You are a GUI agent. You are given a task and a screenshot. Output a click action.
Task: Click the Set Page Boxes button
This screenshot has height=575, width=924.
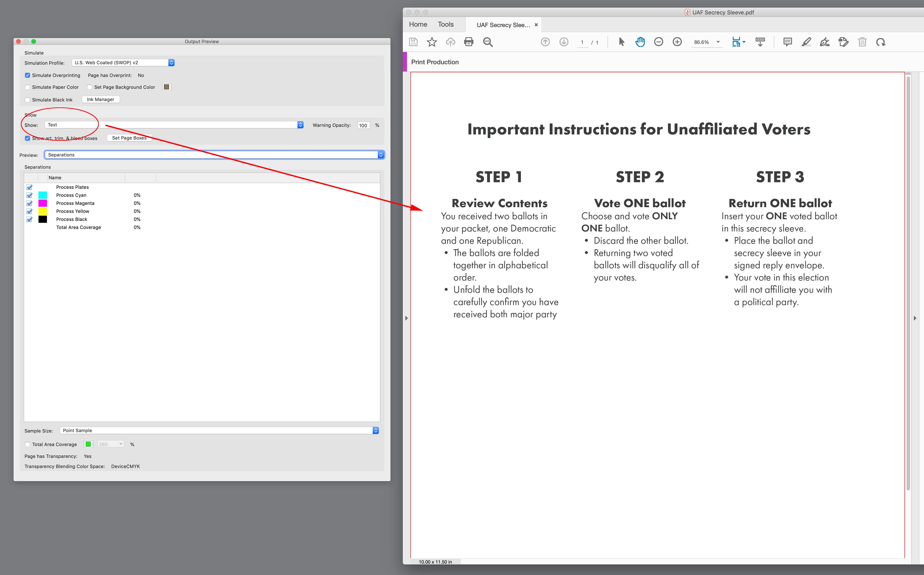click(129, 138)
